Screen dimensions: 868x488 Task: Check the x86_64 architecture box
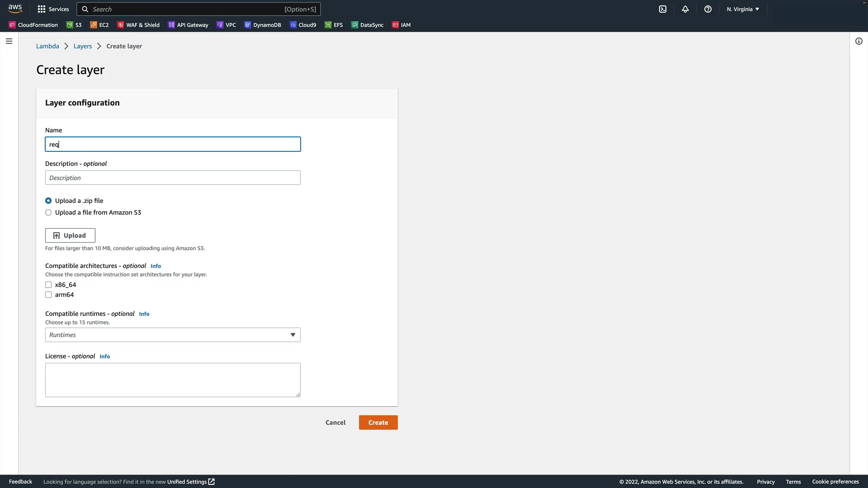(48, 285)
